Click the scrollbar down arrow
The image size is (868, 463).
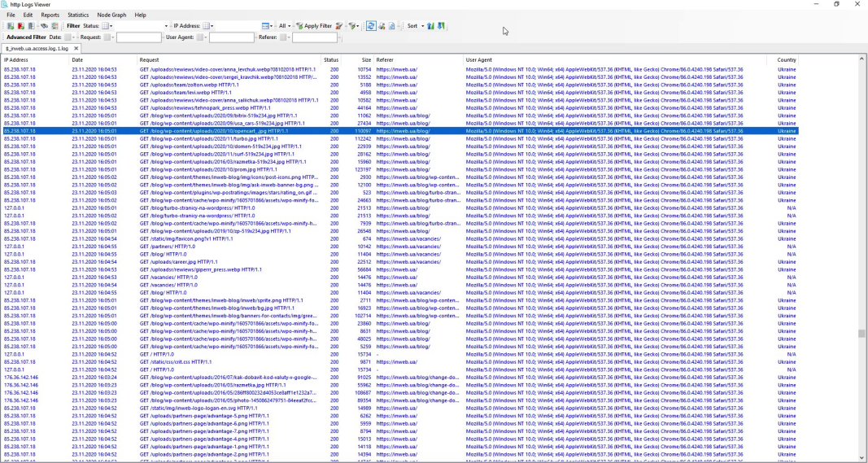tap(861, 459)
